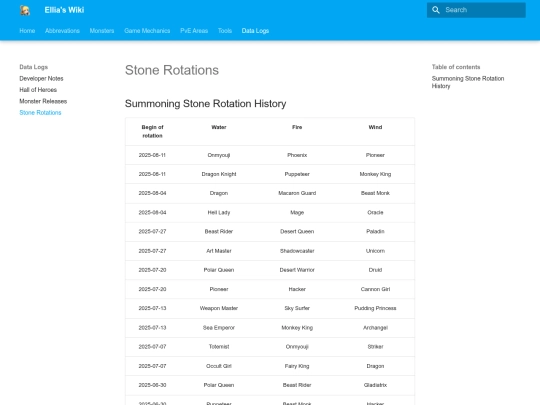
Task: Click the Art Master cell
Action: 219,251
